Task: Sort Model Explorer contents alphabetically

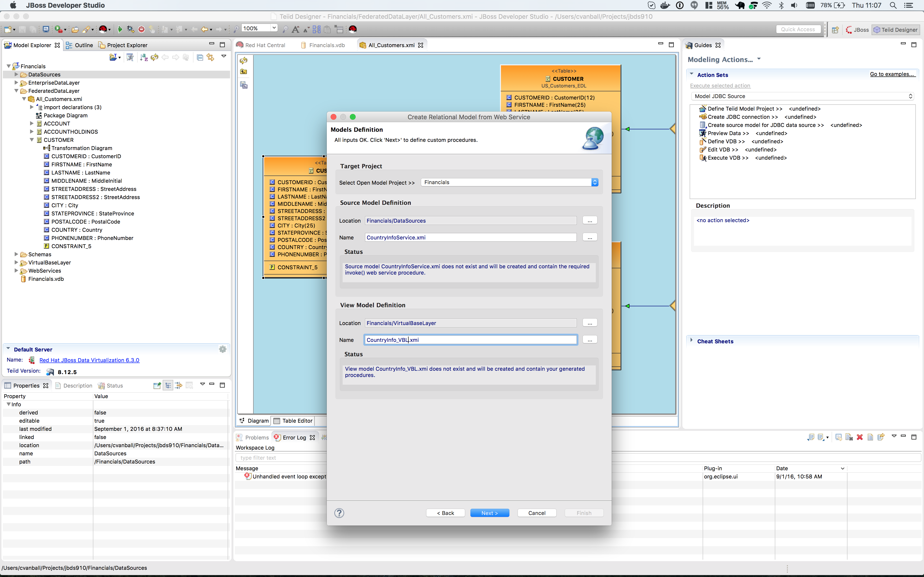Action: pyautogui.click(x=144, y=57)
